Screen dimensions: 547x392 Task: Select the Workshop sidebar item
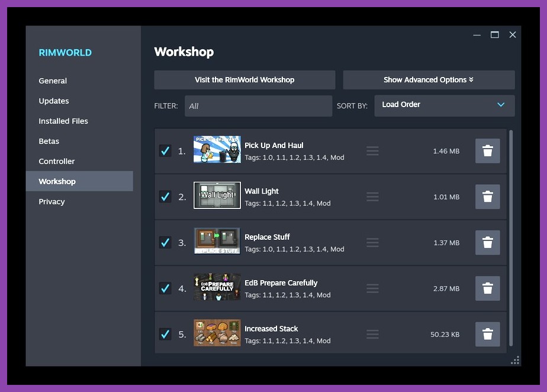click(x=79, y=181)
